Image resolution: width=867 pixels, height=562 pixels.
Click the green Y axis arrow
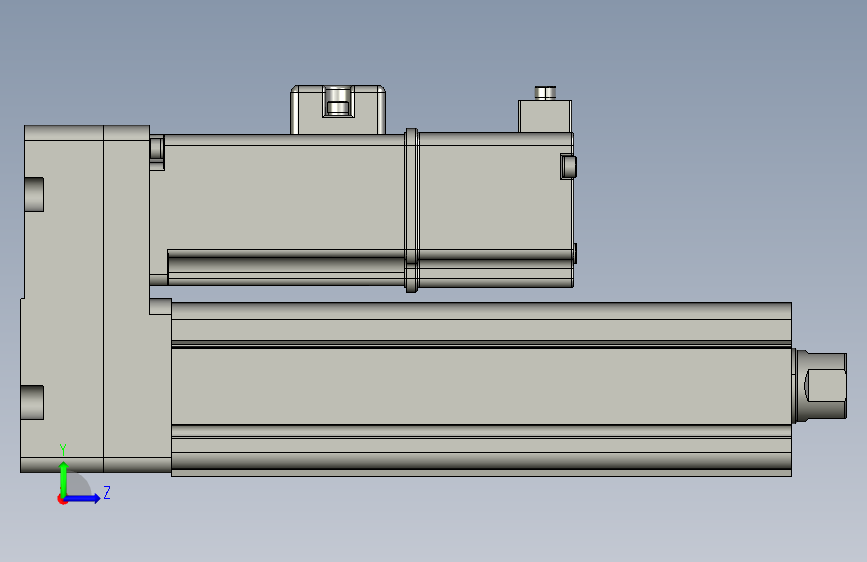(64, 478)
